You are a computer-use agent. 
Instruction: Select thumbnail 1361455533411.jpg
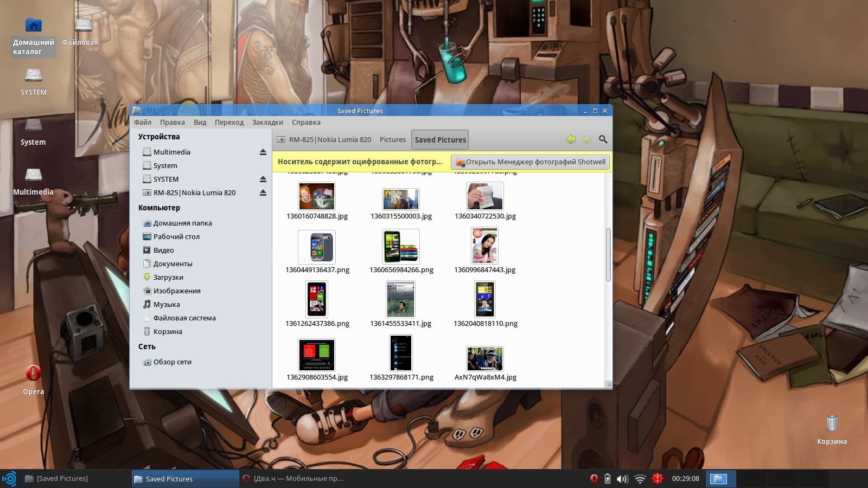(x=401, y=299)
